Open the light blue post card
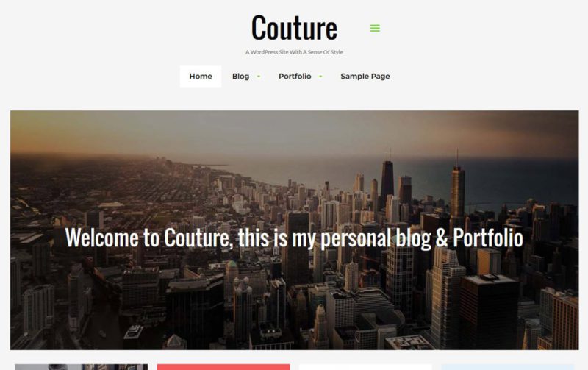 pyautogui.click(x=508, y=367)
